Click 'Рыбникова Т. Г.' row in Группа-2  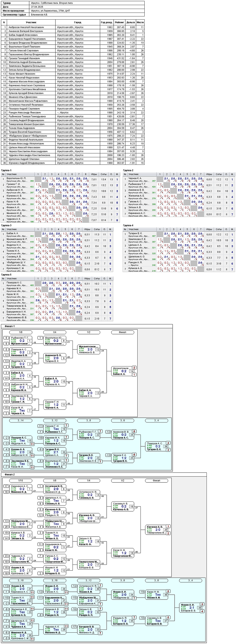coord(179,185)
